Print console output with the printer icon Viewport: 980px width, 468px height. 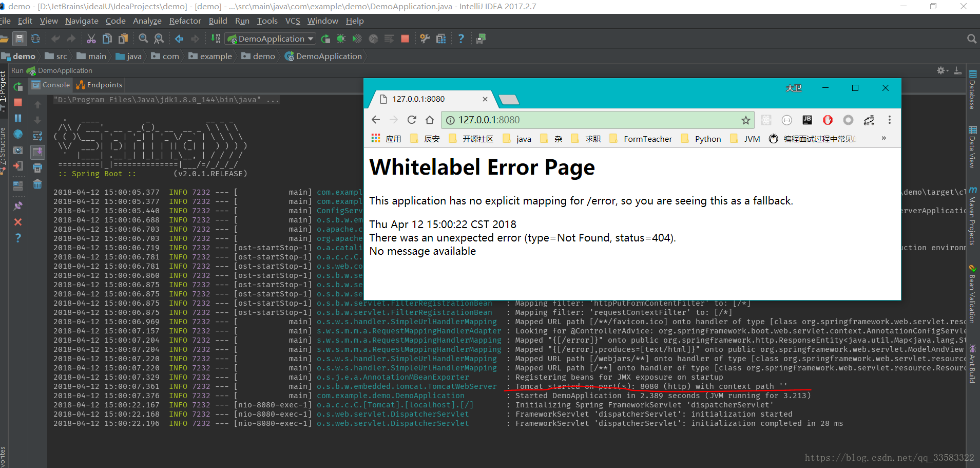[37, 168]
